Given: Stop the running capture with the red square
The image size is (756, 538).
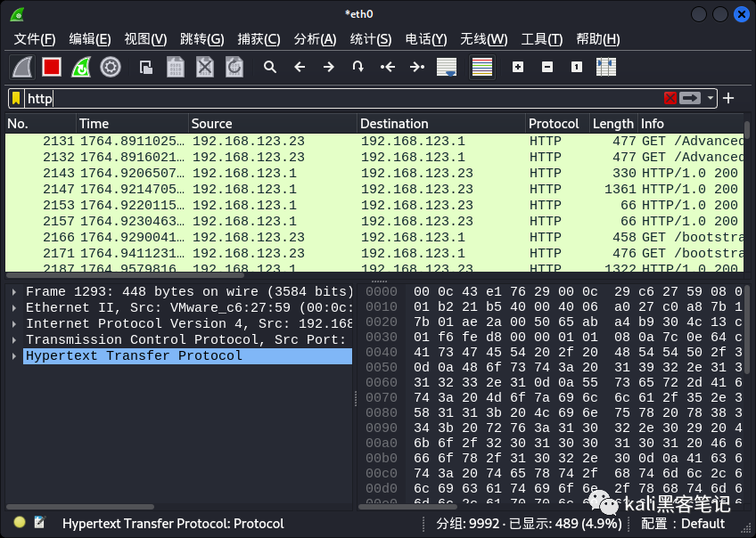Looking at the screenshot, I should pos(52,67).
